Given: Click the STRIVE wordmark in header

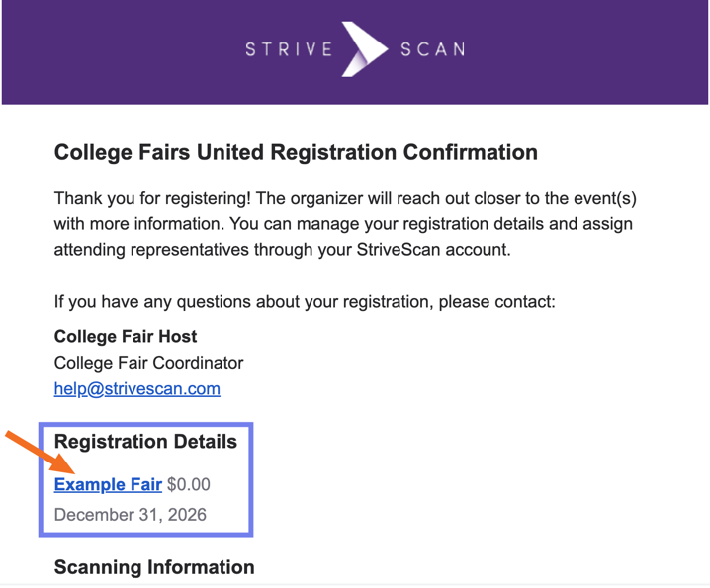Looking at the screenshot, I should [x=289, y=49].
